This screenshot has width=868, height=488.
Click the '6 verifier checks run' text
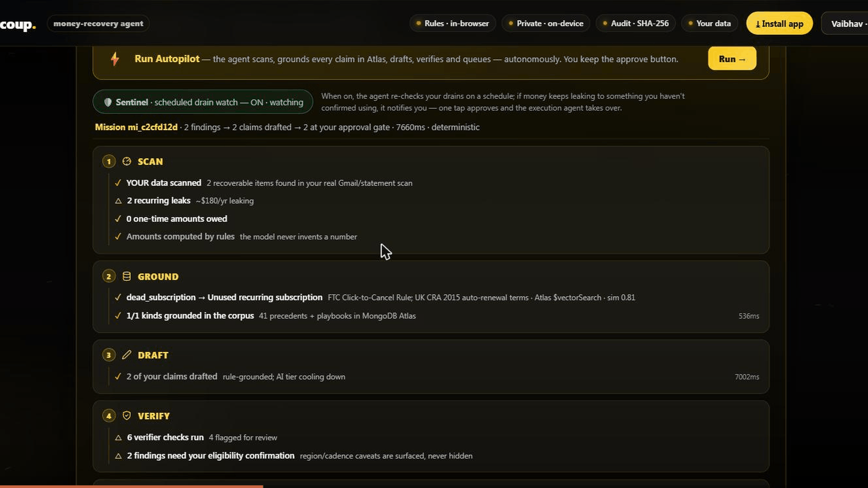pos(165,437)
